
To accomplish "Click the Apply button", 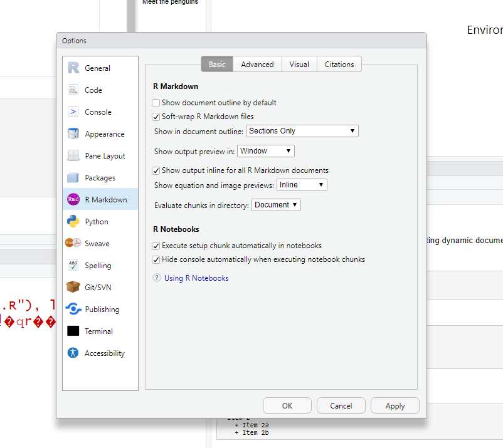I will pos(395,405).
